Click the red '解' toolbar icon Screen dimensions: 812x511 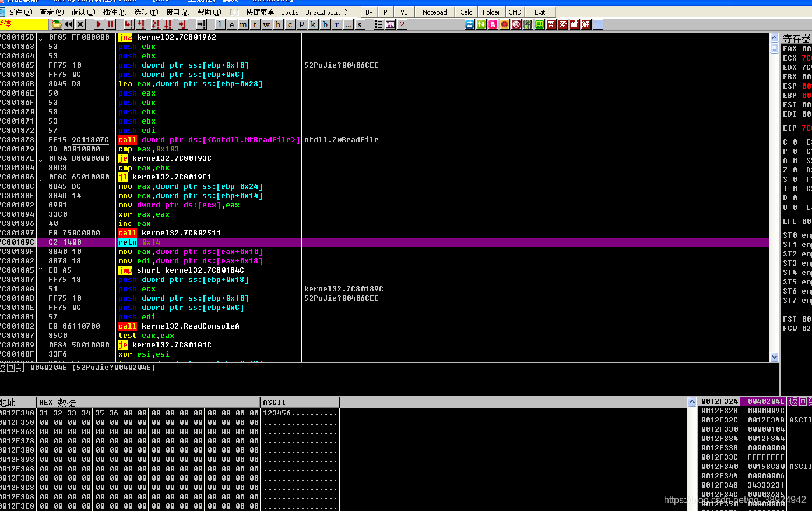coord(586,24)
